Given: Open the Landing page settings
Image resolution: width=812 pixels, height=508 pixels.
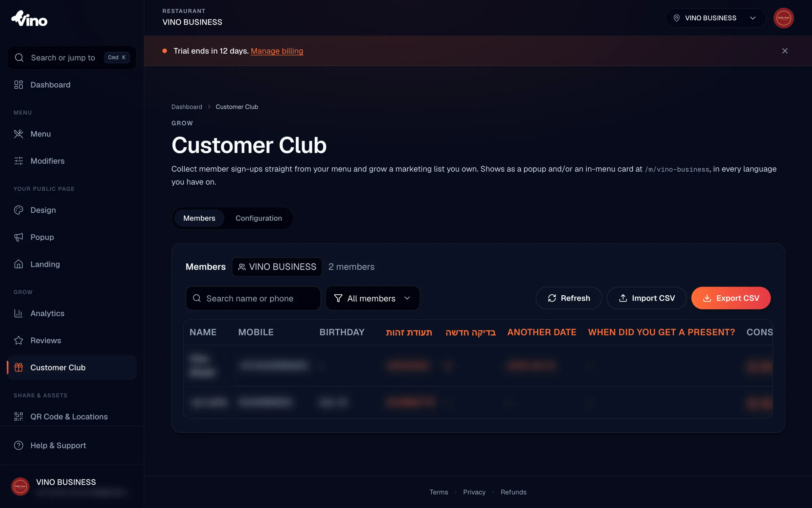Looking at the screenshot, I should coord(72,264).
